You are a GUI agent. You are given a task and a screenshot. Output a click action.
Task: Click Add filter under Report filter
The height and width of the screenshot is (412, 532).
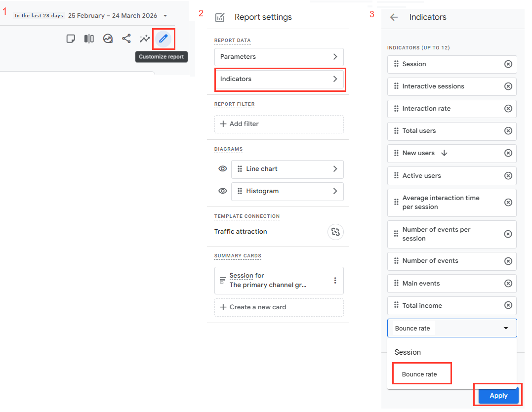(279, 124)
